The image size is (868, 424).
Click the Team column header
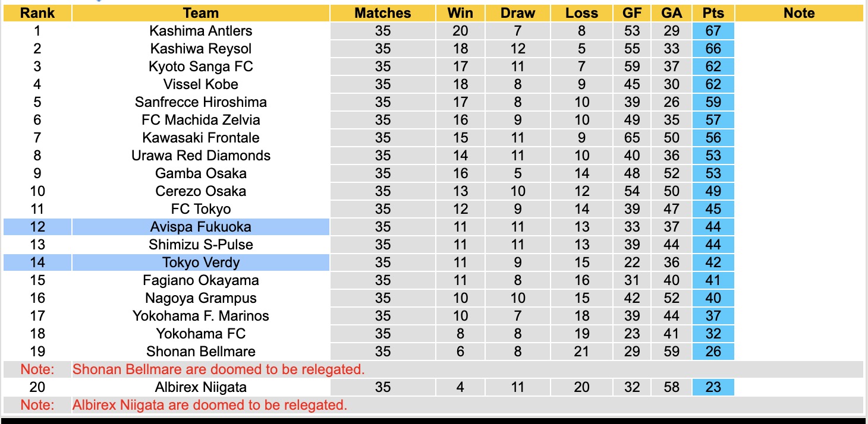pyautogui.click(x=201, y=13)
